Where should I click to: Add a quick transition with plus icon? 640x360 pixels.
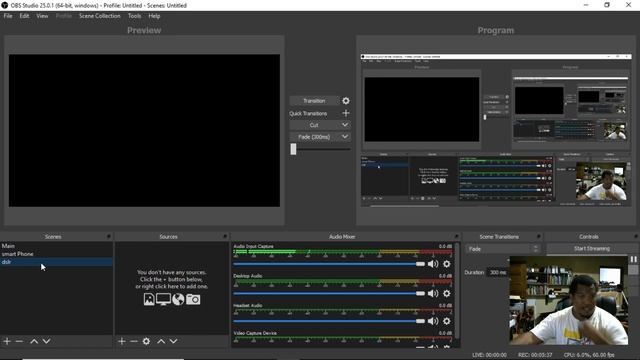pos(346,113)
